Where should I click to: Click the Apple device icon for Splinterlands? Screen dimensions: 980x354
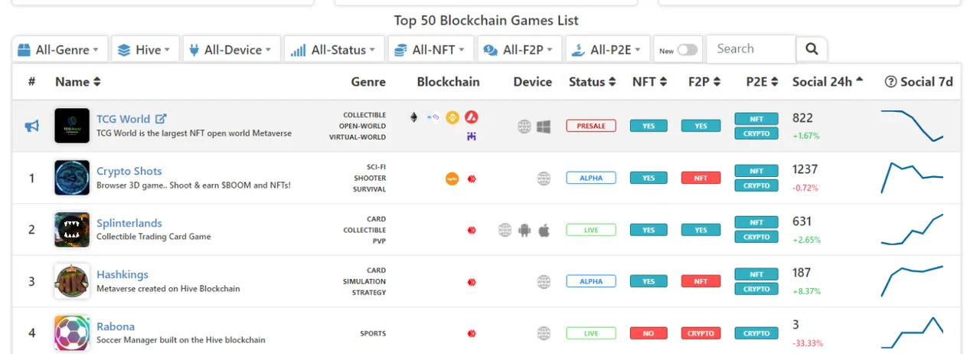tap(544, 230)
